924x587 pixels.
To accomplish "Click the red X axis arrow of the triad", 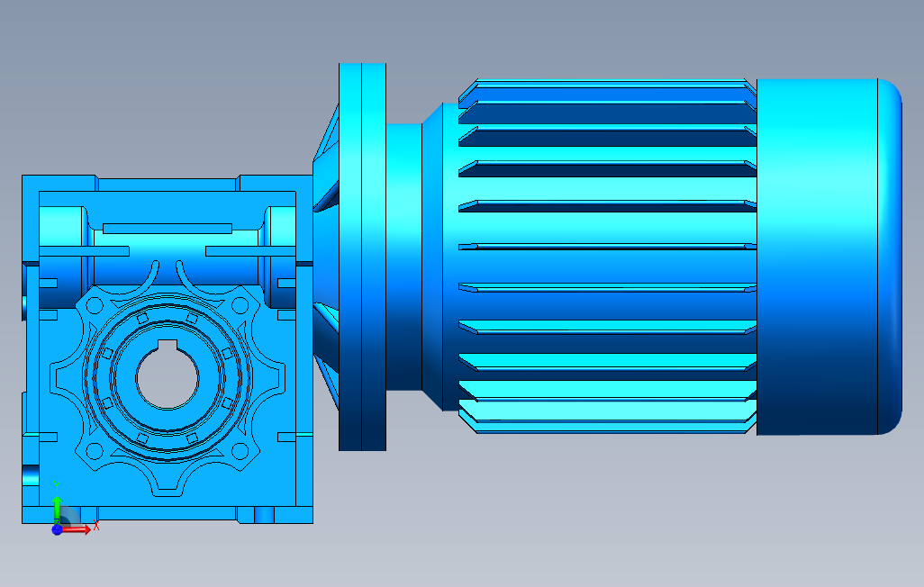I will [x=77, y=529].
